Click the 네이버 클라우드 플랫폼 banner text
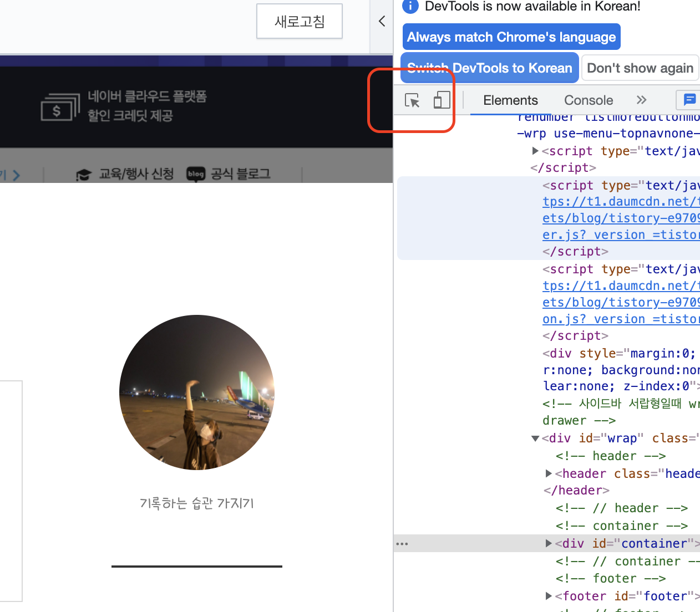 (x=147, y=96)
